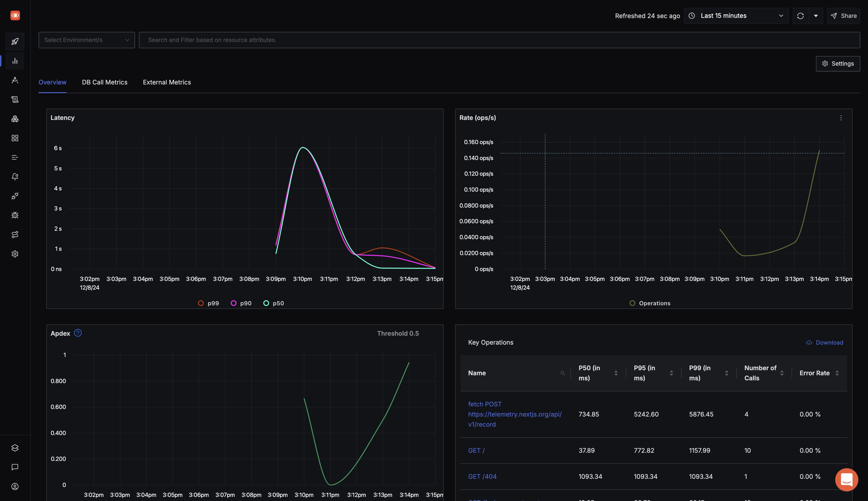Switch to DB Call Metrics tab
868x501 pixels.
[x=105, y=82]
